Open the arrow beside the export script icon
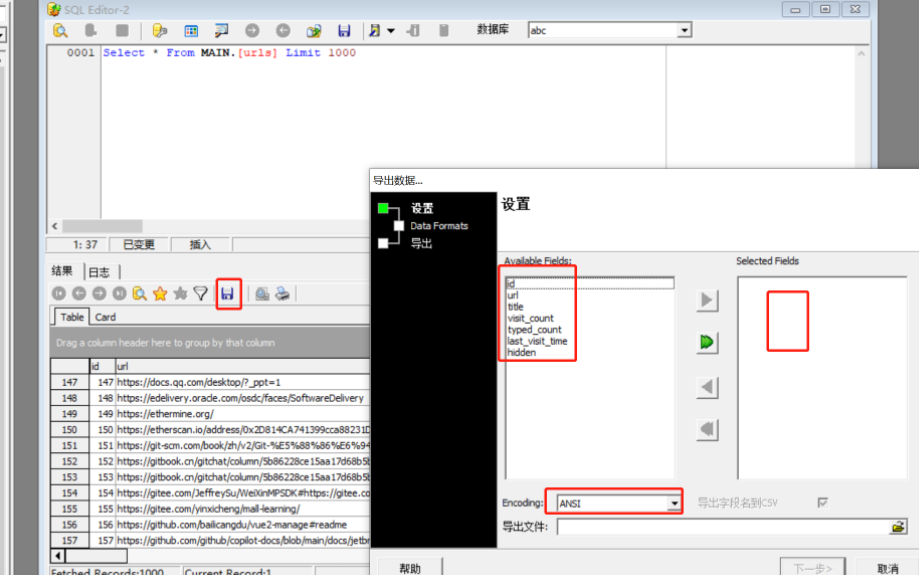 tap(391, 30)
